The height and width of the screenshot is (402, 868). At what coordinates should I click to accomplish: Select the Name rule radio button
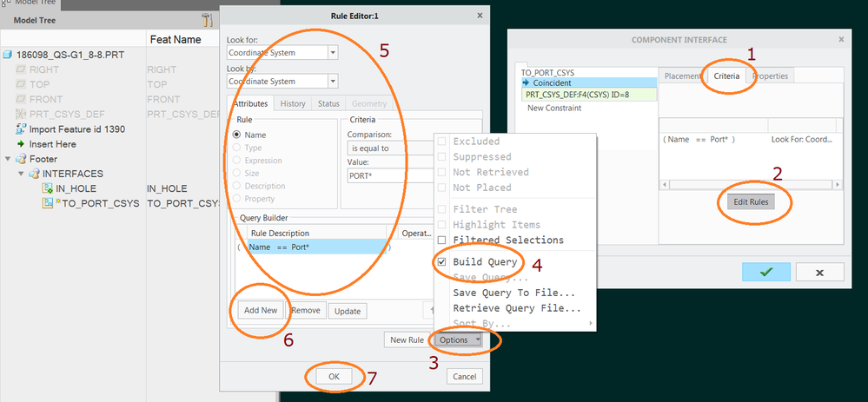click(x=237, y=135)
